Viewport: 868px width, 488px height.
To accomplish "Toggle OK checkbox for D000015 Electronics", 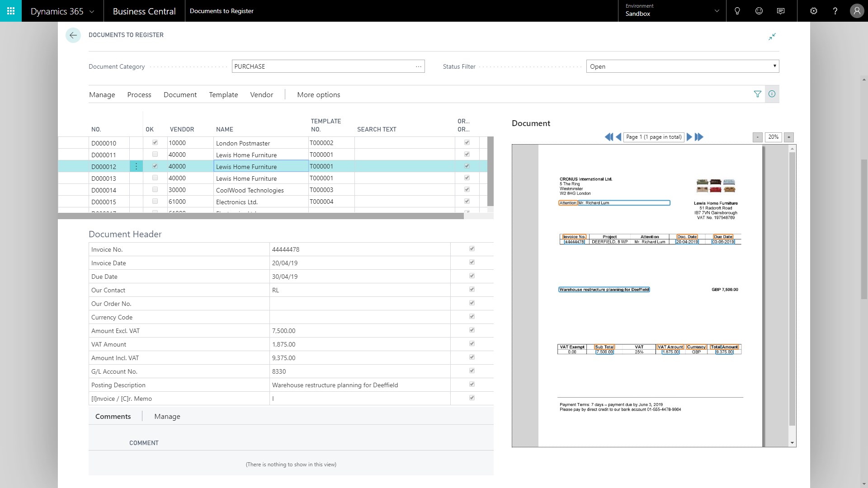I will pos(155,202).
